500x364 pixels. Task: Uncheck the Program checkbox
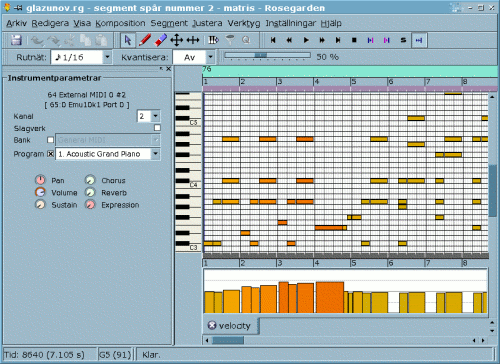(50, 154)
